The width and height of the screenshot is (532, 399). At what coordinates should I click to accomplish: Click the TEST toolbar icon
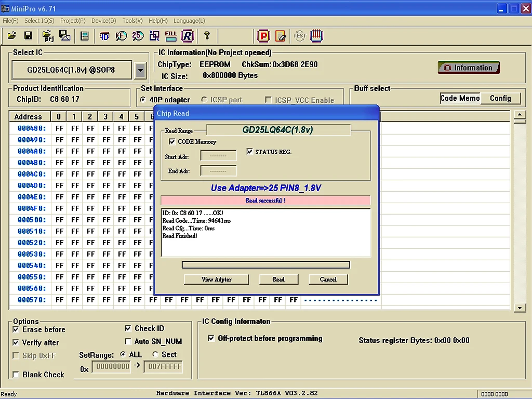300,36
